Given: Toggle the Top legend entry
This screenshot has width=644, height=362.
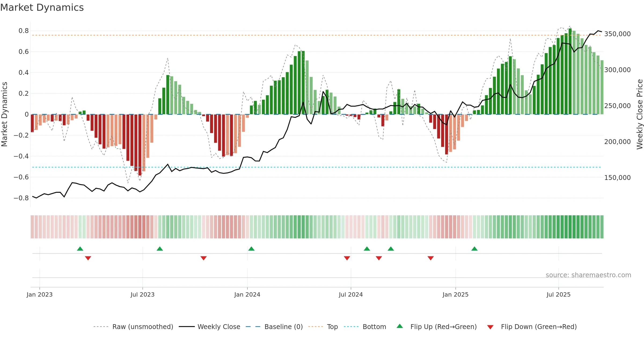Looking at the screenshot, I should (x=323, y=327).
